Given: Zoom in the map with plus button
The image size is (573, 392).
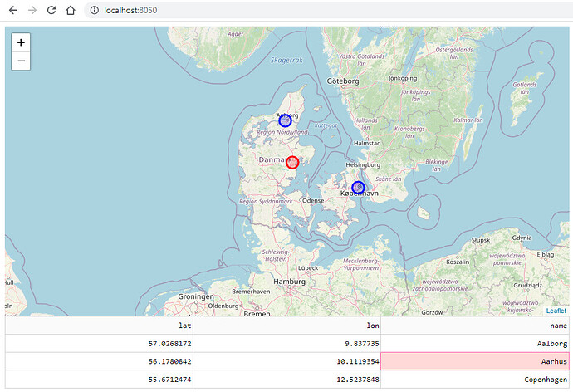Looking at the screenshot, I should click(x=21, y=42).
